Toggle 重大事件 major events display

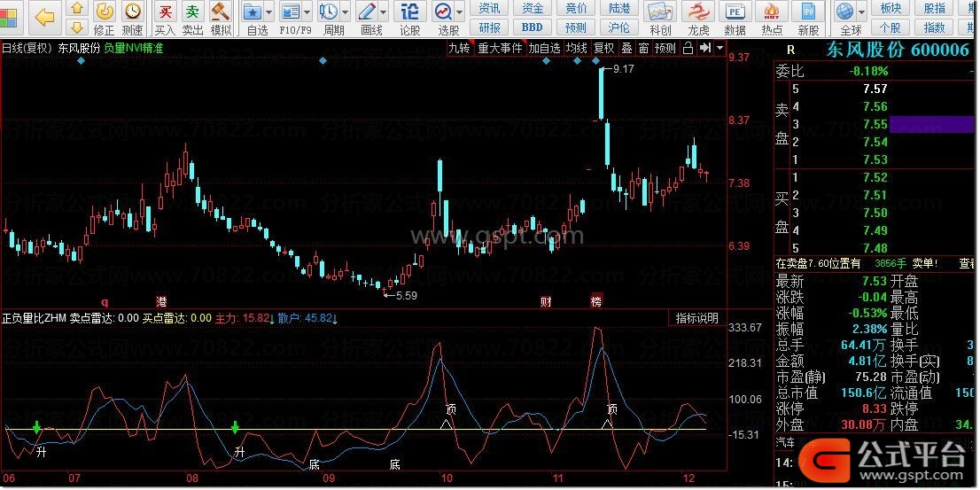(500, 48)
